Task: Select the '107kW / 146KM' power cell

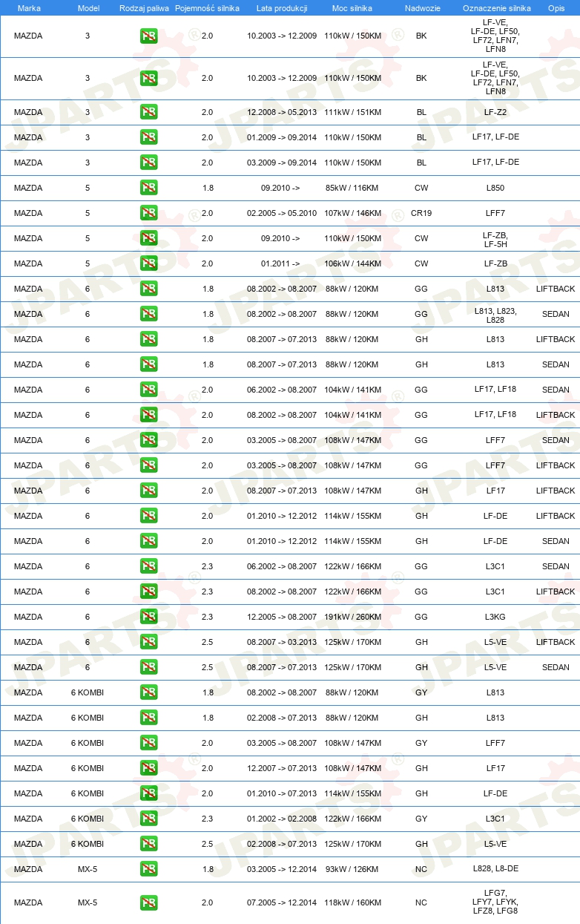Action: [352, 213]
